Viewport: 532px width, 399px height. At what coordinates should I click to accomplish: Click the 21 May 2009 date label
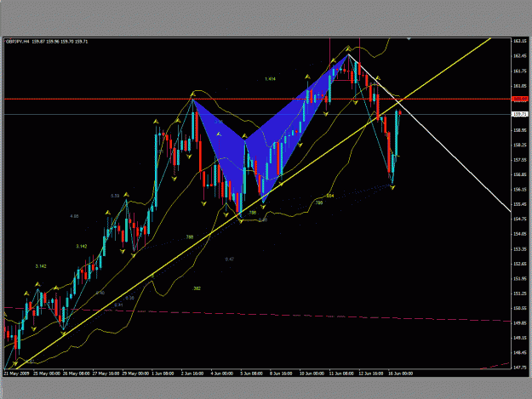[x=17, y=373]
